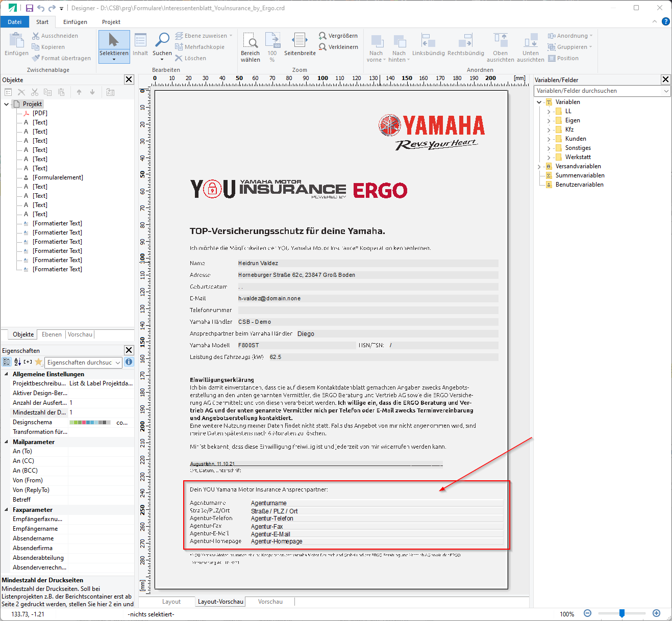Click the undo arrow in title bar
Screen dimensions: 672x621
point(41,8)
